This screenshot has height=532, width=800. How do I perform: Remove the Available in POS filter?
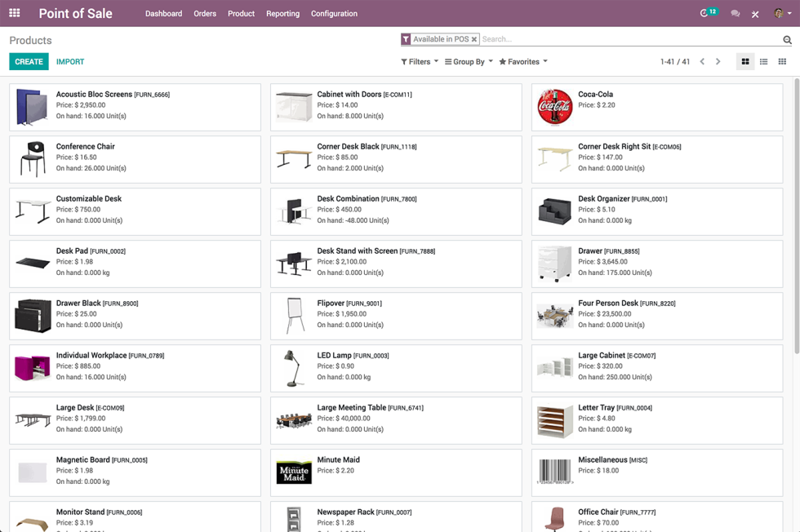click(474, 38)
